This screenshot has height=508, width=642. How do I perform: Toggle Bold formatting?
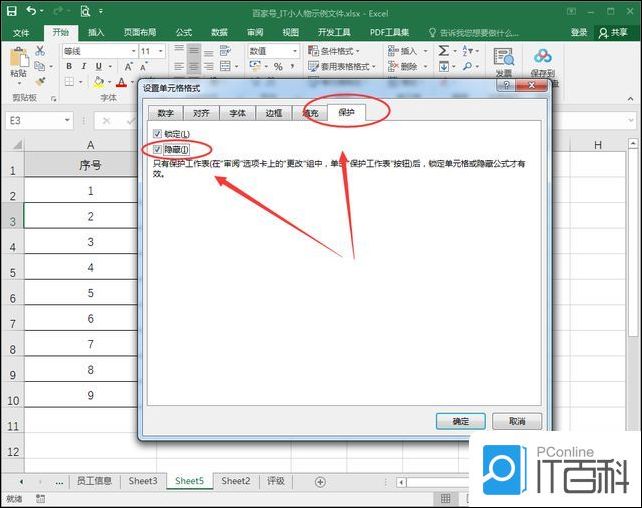69,66
